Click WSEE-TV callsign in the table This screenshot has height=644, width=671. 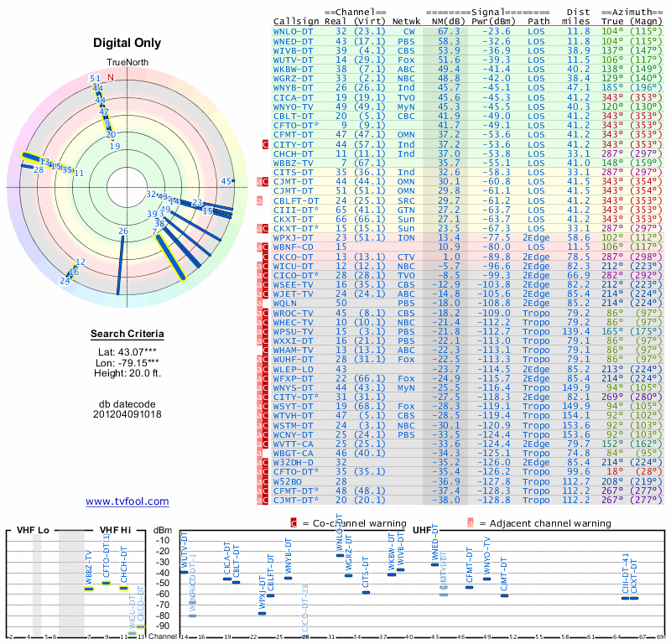coord(293,284)
